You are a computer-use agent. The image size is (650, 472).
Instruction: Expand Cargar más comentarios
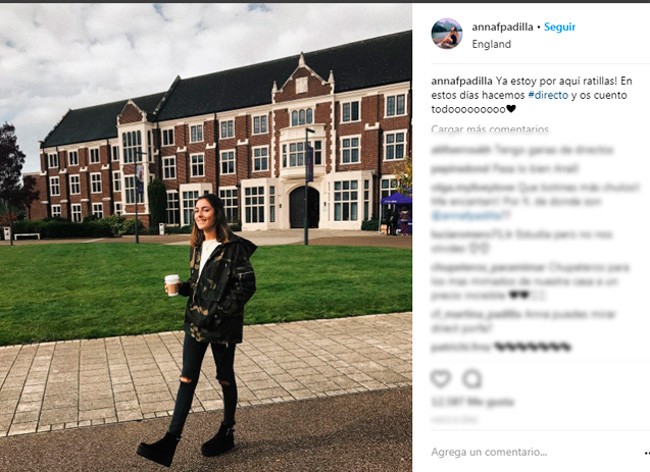tap(490, 129)
